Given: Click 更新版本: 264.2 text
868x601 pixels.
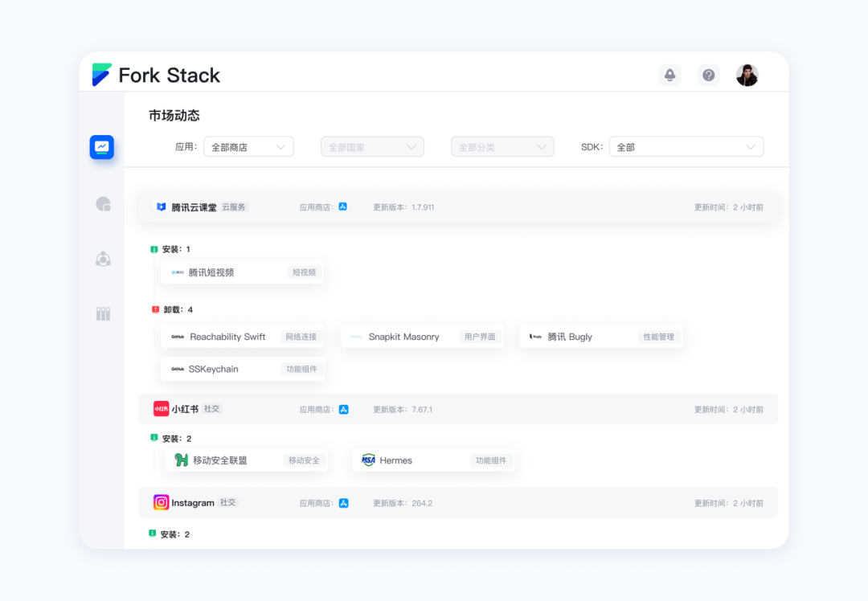Looking at the screenshot, I should 403,503.
